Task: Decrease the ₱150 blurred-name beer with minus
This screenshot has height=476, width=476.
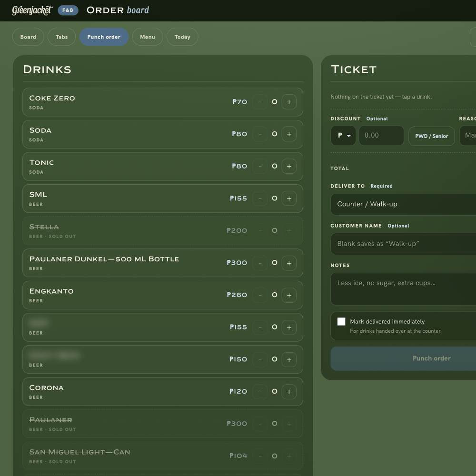Action: [260, 359]
